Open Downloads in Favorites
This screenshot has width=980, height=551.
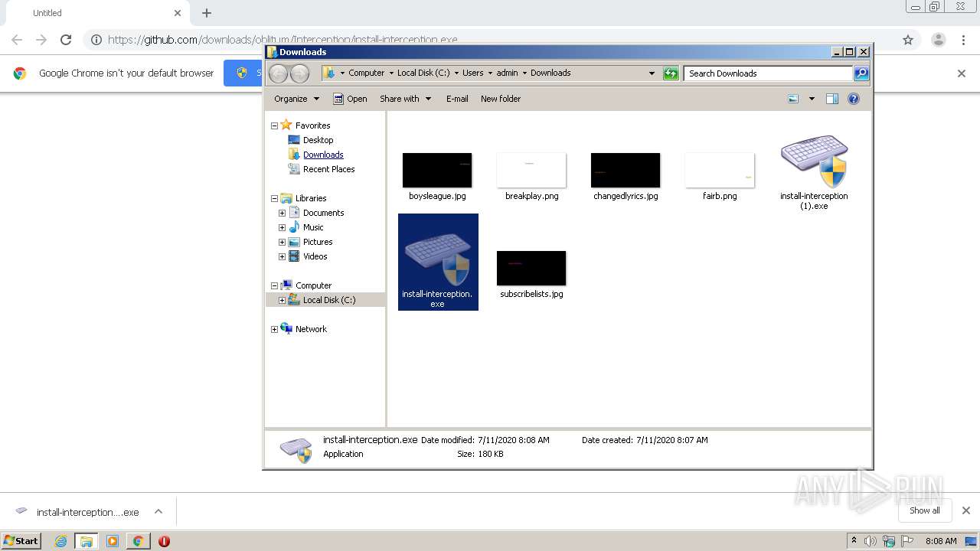pos(323,155)
